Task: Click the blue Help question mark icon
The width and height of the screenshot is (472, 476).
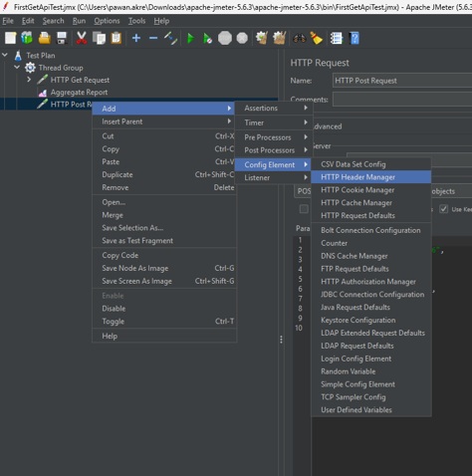Action: (x=354, y=38)
